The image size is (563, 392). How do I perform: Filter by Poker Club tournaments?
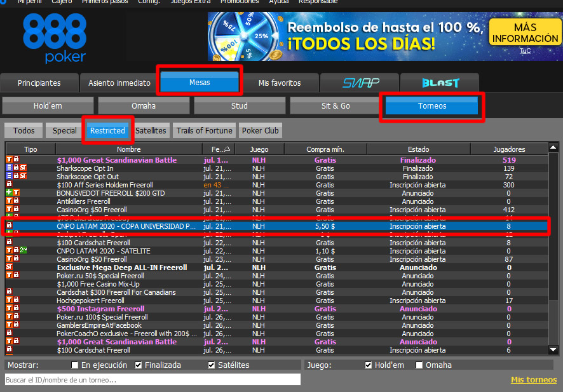tap(261, 131)
